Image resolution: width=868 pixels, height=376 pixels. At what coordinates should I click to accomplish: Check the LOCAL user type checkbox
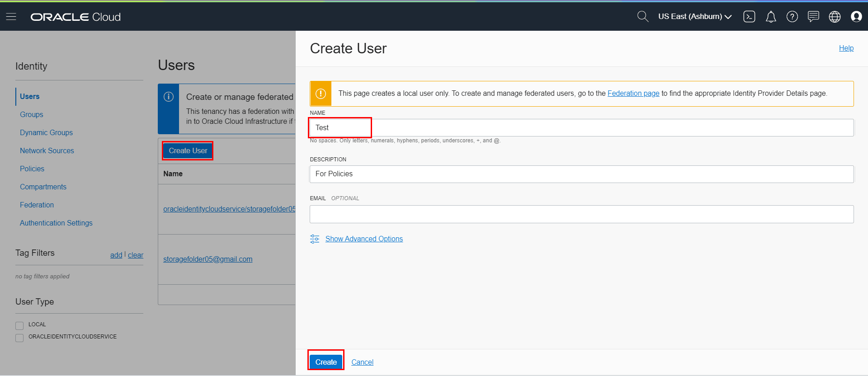coord(19,325)
